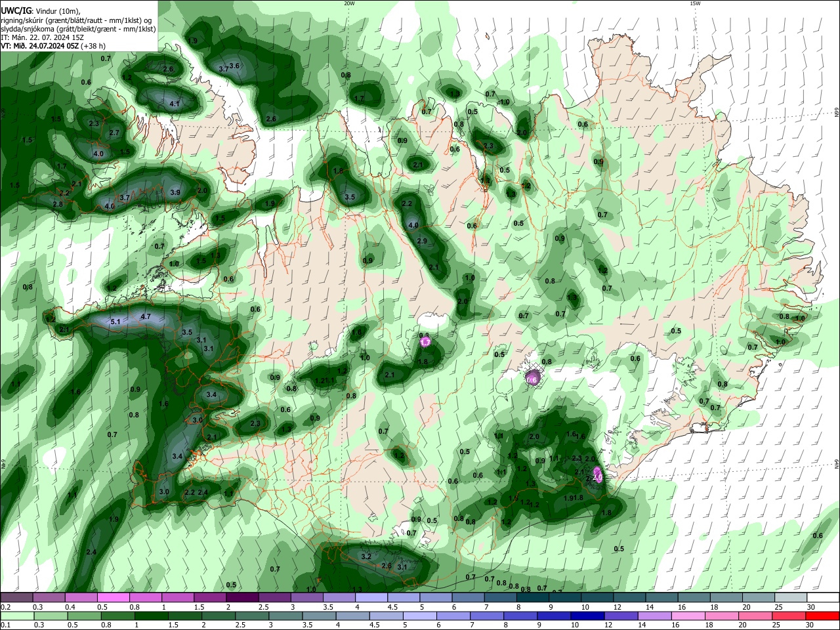
Task: Select the "slydda/snjókoma (grátt/bleikt/grænt" legend line
Action: (x=78, y=29)
